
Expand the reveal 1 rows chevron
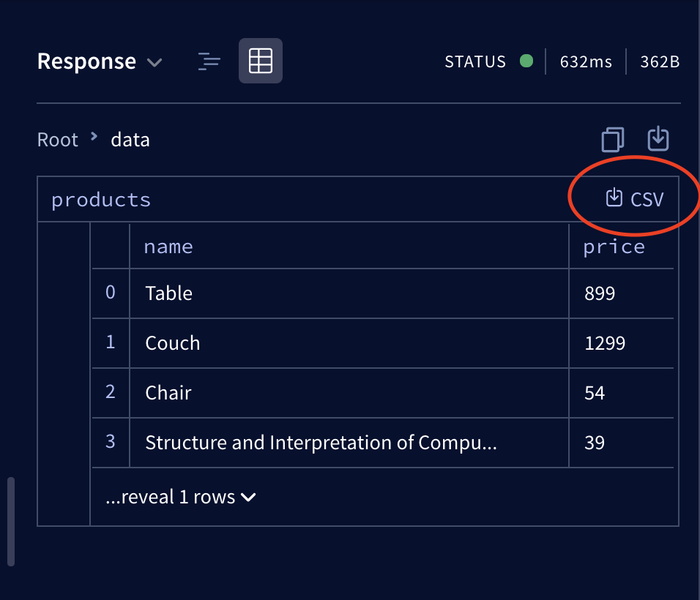pyautogui.click(x=247, y=497)
